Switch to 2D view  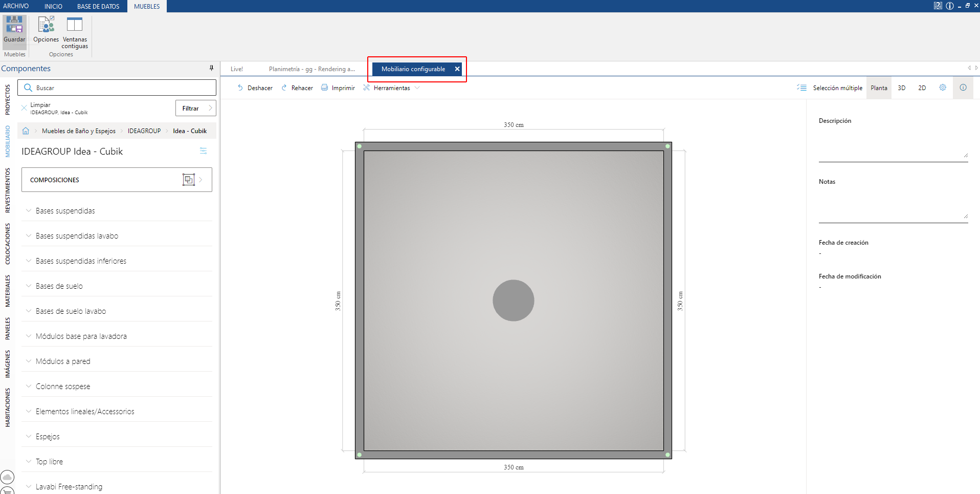click(x=922, y=88)
